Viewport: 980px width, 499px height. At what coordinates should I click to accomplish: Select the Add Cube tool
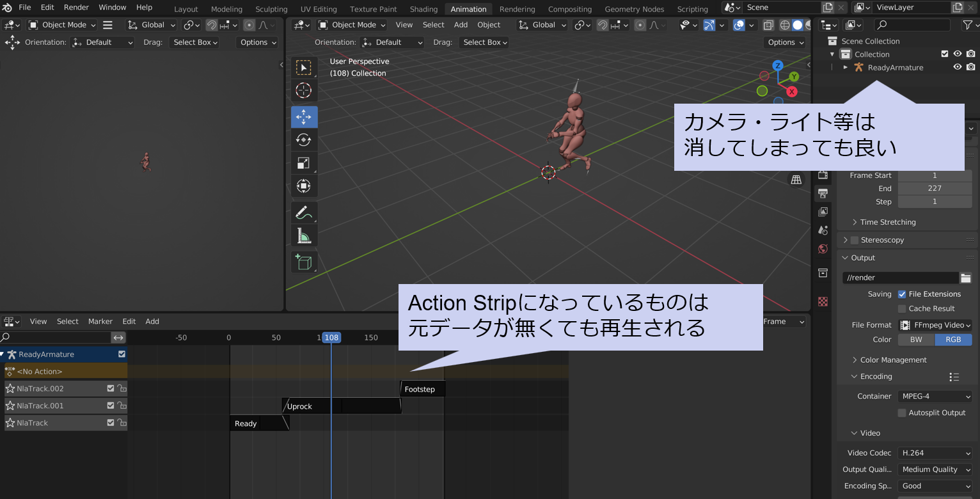pyautogui.click(x=304, y=262)
